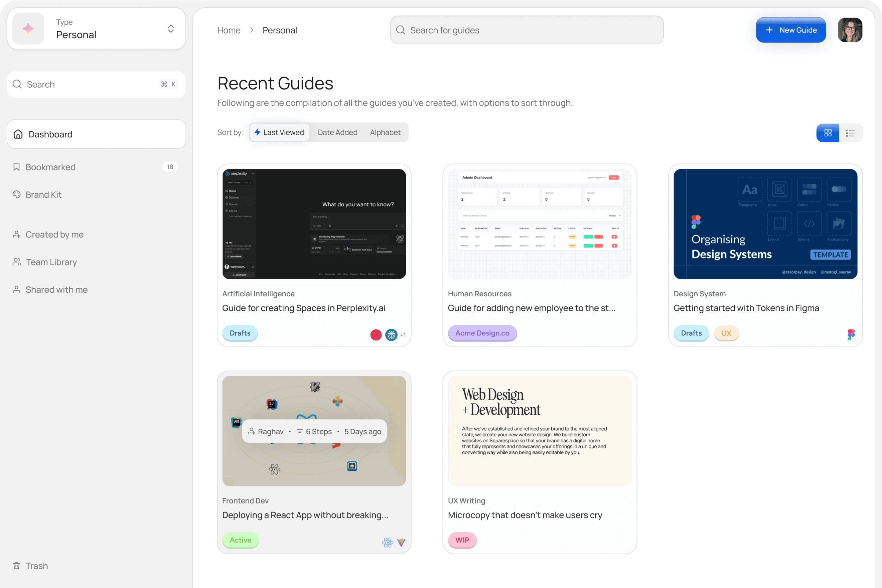Switch to grid view layout
The image size is (882, 588).
point(827,133)
